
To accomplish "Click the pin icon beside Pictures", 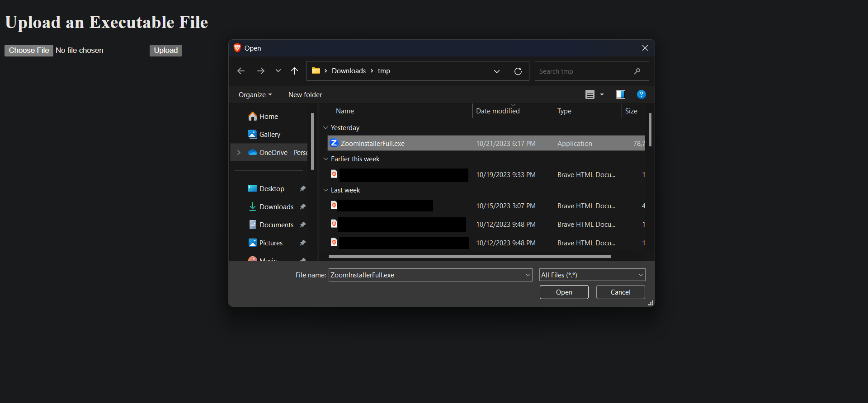I will click(x=303, y=243).
